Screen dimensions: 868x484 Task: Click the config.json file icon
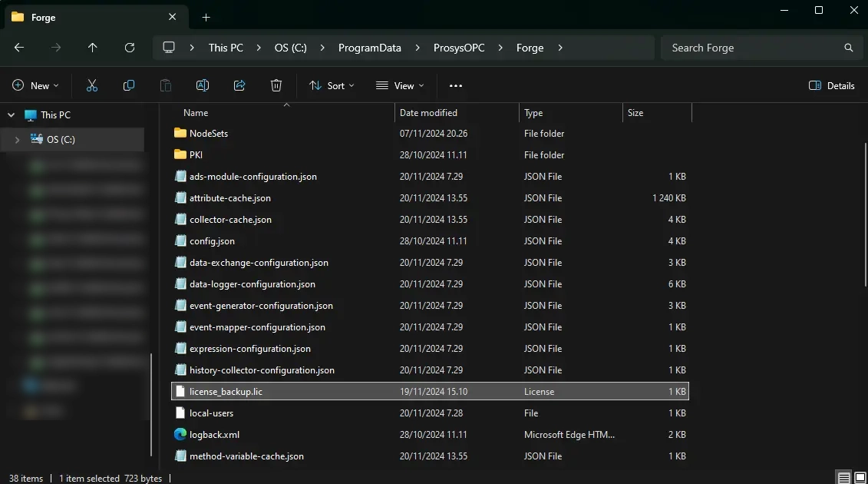(x=180, y=241)
